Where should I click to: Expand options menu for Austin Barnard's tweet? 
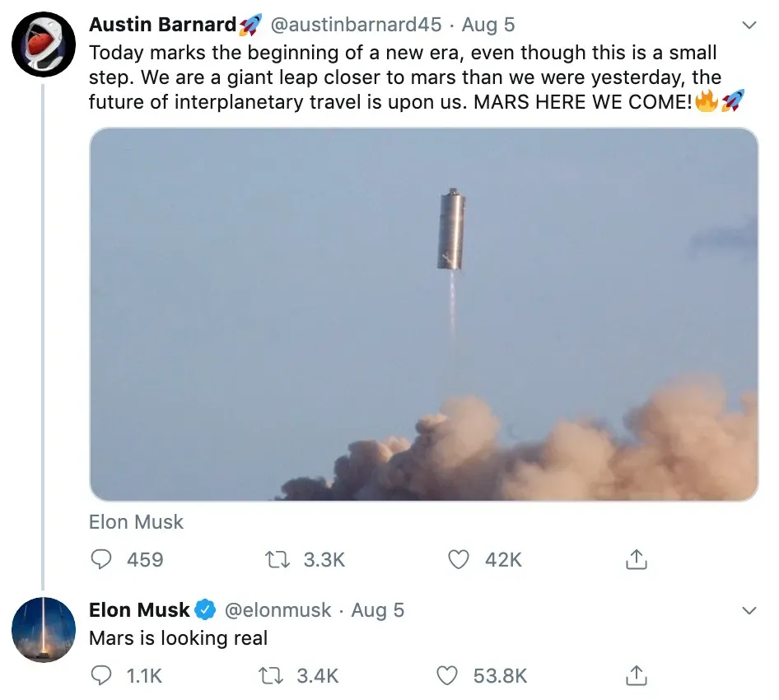click(x=749, y=26)
